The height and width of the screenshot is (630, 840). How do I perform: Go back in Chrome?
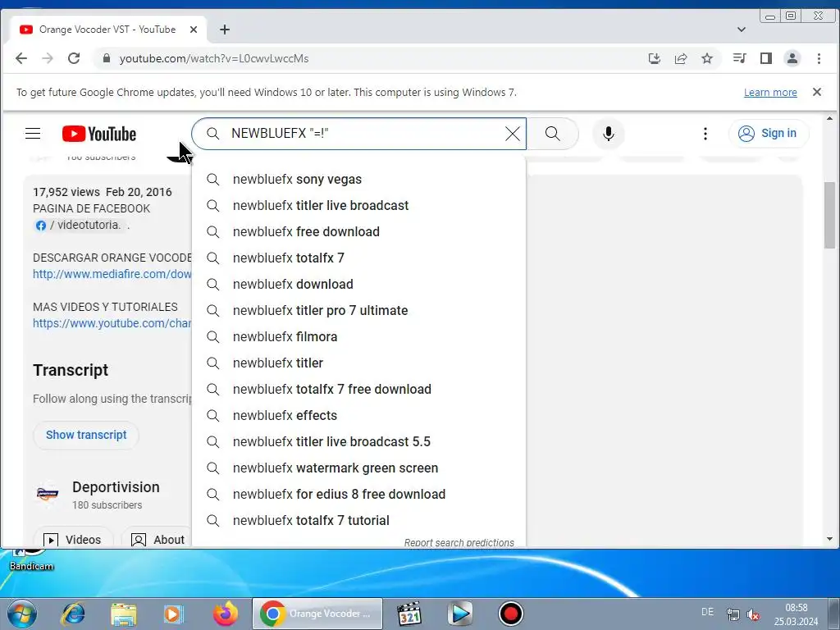point(21,58)
